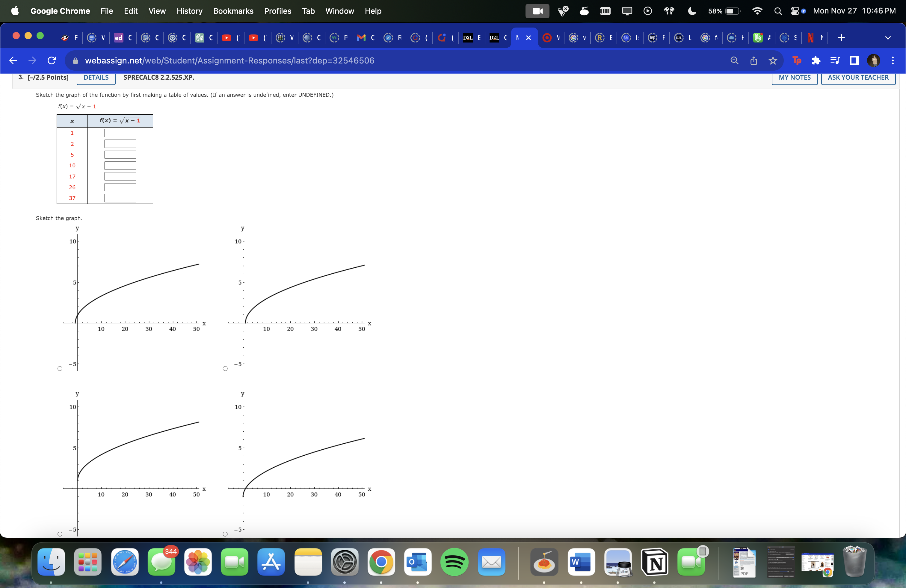Open Spotlight search in menu bar
Screen dimensions: 906x588
click(x=778, y=11)
